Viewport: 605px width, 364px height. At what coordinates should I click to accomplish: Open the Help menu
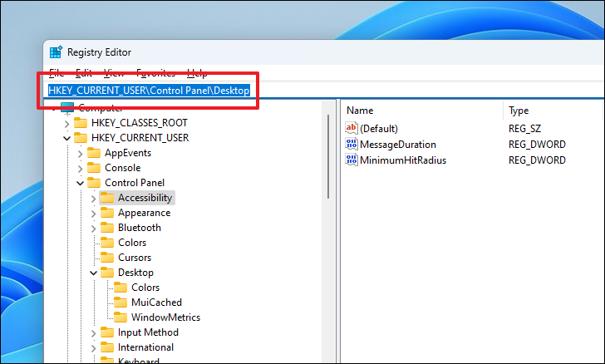click(x=197, y=73)
